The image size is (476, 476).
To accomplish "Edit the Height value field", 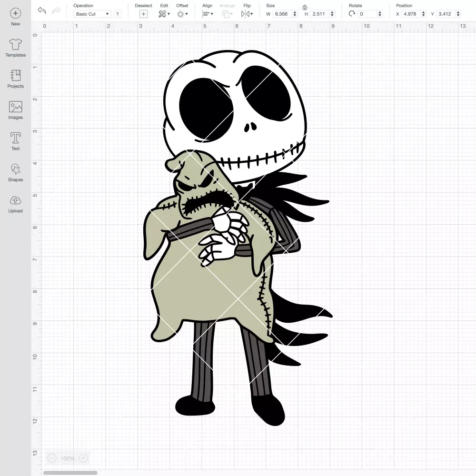I will pyautogui.click(x=320, y=14).
